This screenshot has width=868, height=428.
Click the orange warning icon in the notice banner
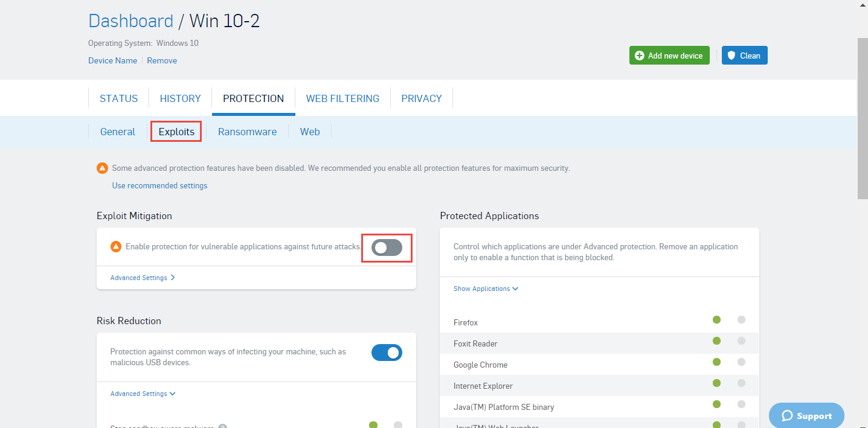click(x=102, y=168)
